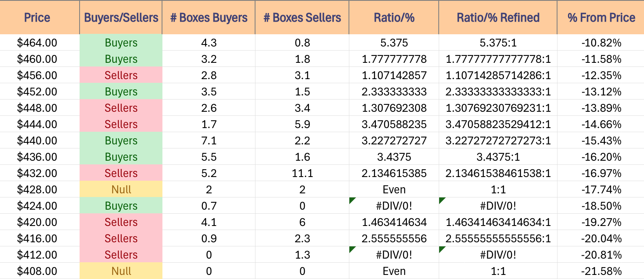This screenshot has height=279, width=644.
Task: Click the % From Price header
Action: click(x=601, y=17)
